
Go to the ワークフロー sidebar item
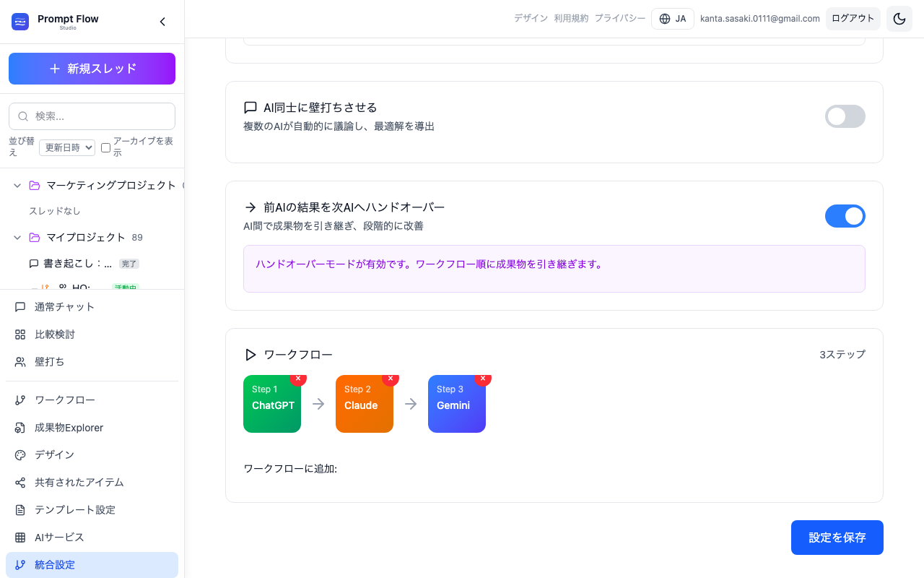pyautogui.click(x=92, y=400)
